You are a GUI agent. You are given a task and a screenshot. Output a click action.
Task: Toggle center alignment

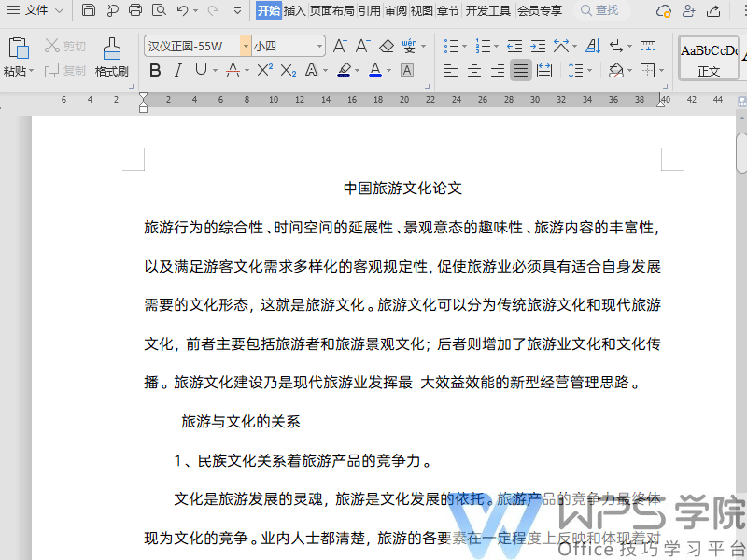pos(473,70)
